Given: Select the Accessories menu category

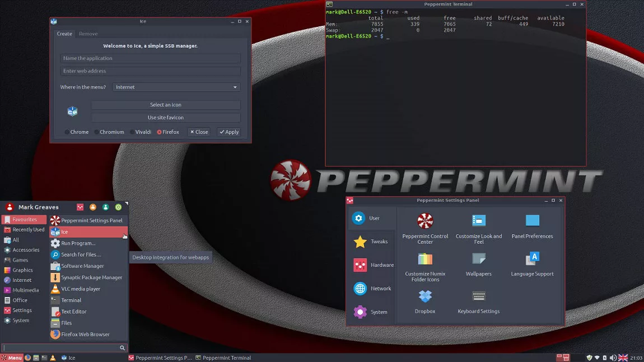Looking at the screenshot, I should click(x=24, y=250).
